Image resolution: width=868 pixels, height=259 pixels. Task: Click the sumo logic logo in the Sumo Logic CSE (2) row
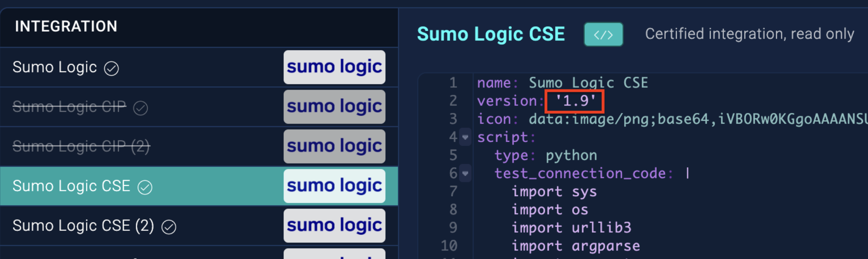point(334,225)
